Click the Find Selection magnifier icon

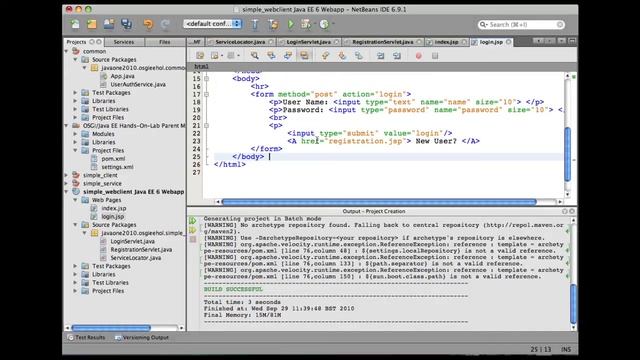255,56
